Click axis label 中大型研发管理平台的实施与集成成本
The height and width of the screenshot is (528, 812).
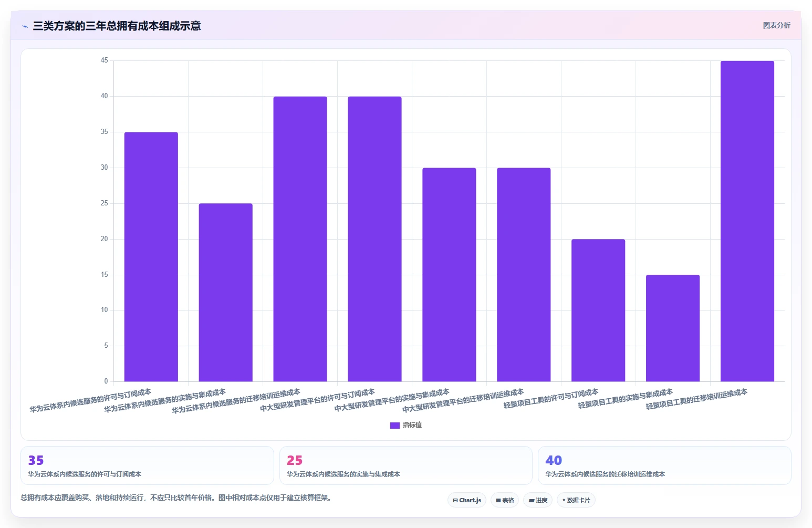tap(392, 400)
